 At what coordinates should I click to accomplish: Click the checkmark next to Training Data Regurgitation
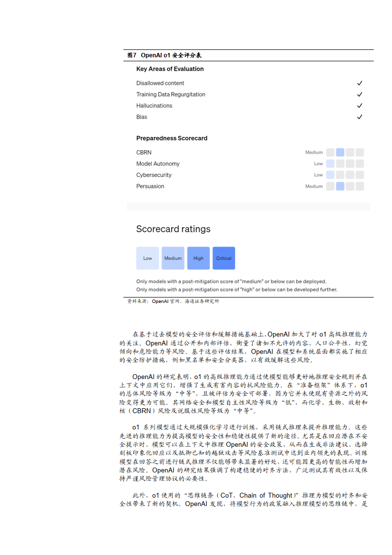click(359, 94)
